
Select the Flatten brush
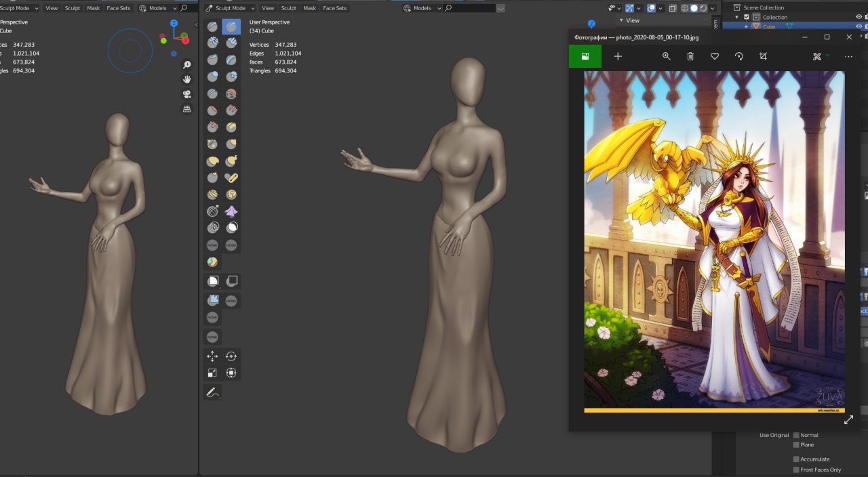[x=212, y=110]
